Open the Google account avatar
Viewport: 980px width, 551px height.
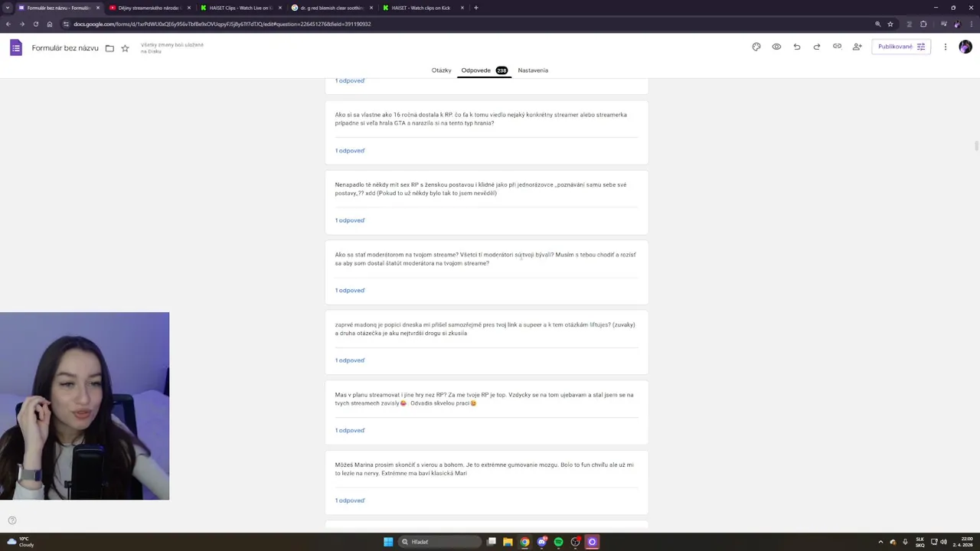coord(965,47)
